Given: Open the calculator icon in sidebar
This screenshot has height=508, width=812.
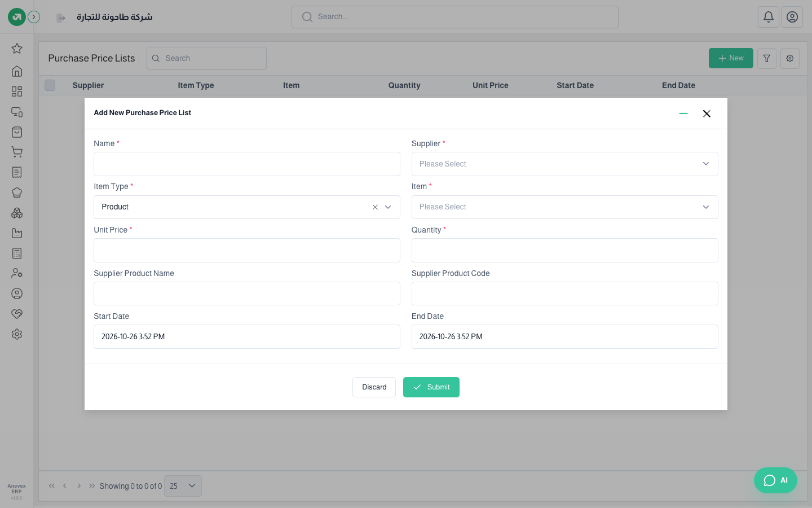Looking at the screenshot, I should coord(17,253).
